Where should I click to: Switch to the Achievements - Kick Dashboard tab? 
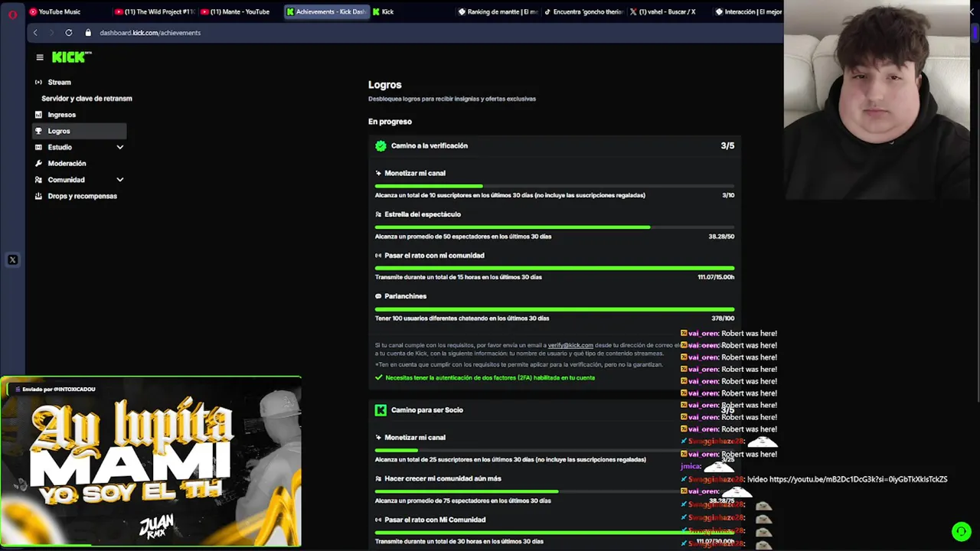pos(326,12)
